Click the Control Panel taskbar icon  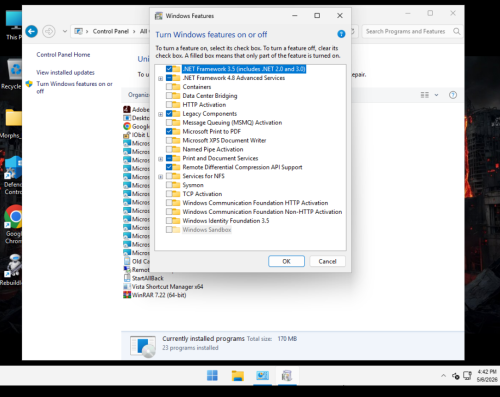pyautogui.click(x=262, y=376)
